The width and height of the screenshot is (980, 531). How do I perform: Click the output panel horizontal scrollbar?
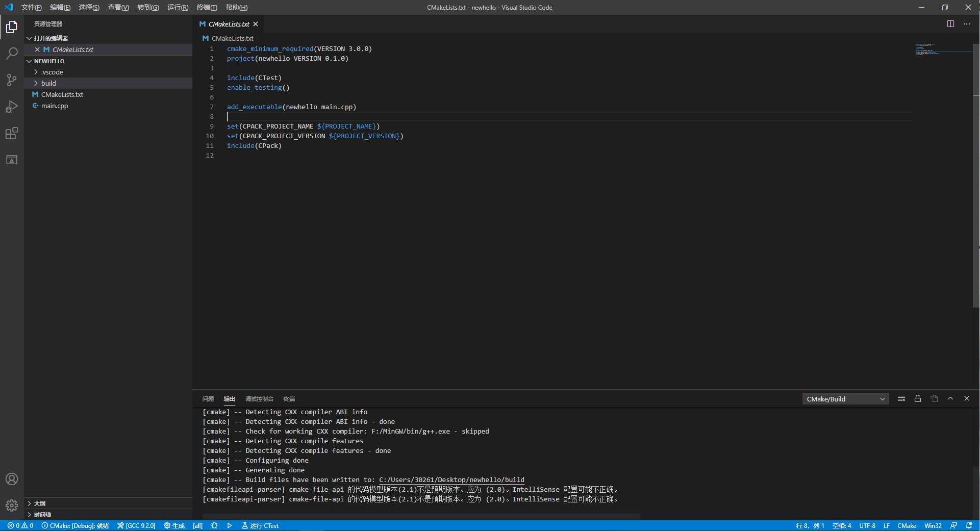coord(421,517)
